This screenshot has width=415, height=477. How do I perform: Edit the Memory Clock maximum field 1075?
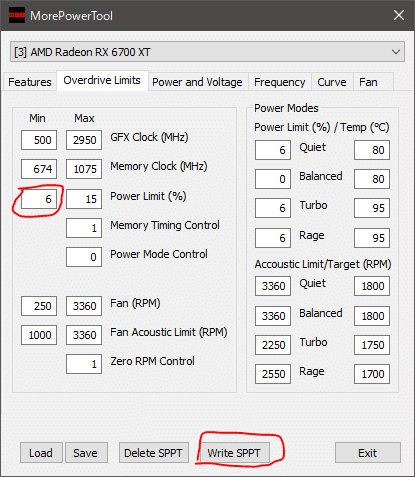84,169
